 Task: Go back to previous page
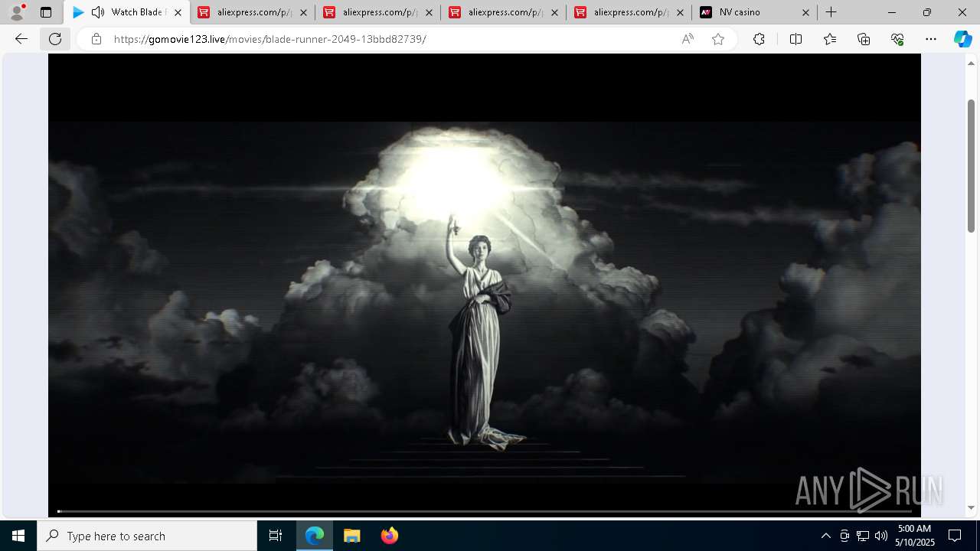(21, 39)
